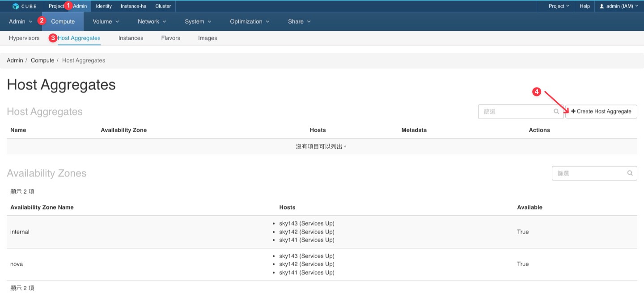Click the Metadata column header
644x297 pixels.
[x=414, y=130]
